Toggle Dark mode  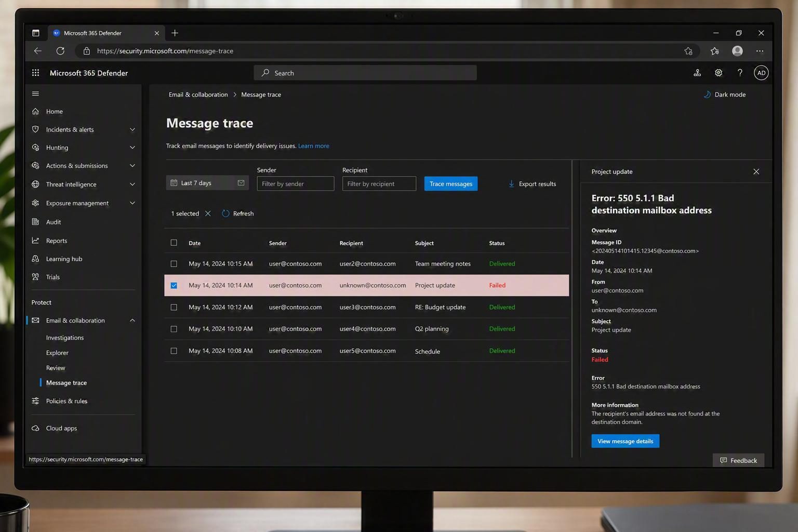[725, 95]
